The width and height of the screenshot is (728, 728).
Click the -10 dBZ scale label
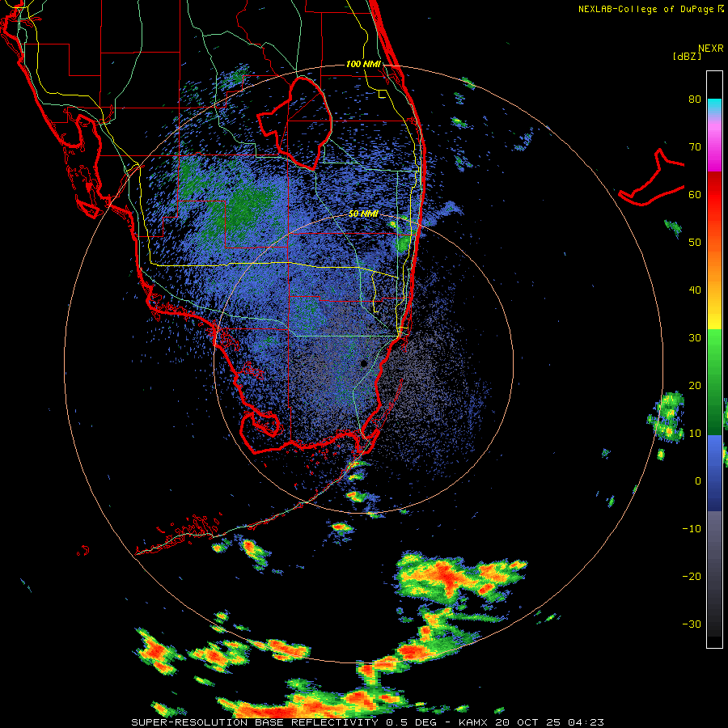point(692,528)
